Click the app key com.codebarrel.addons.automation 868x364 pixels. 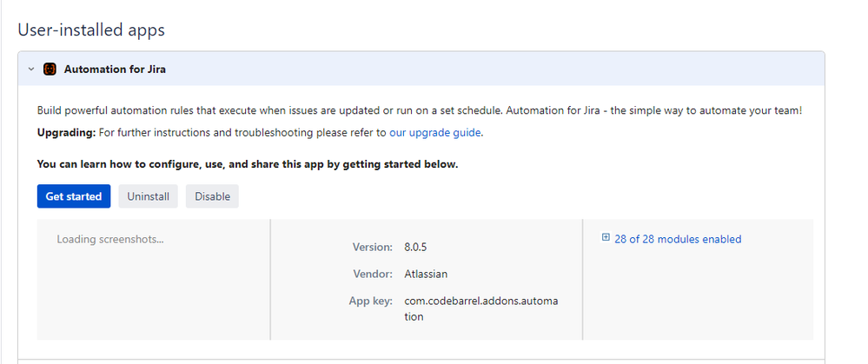[481, 309]
